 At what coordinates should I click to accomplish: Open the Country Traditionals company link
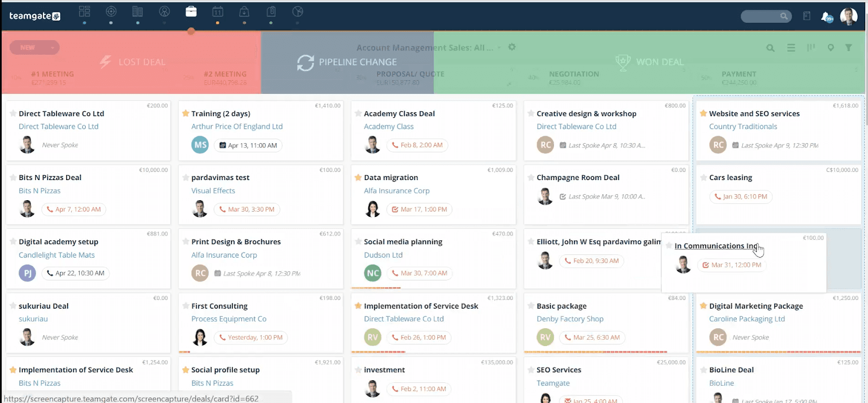pos(743,126)
